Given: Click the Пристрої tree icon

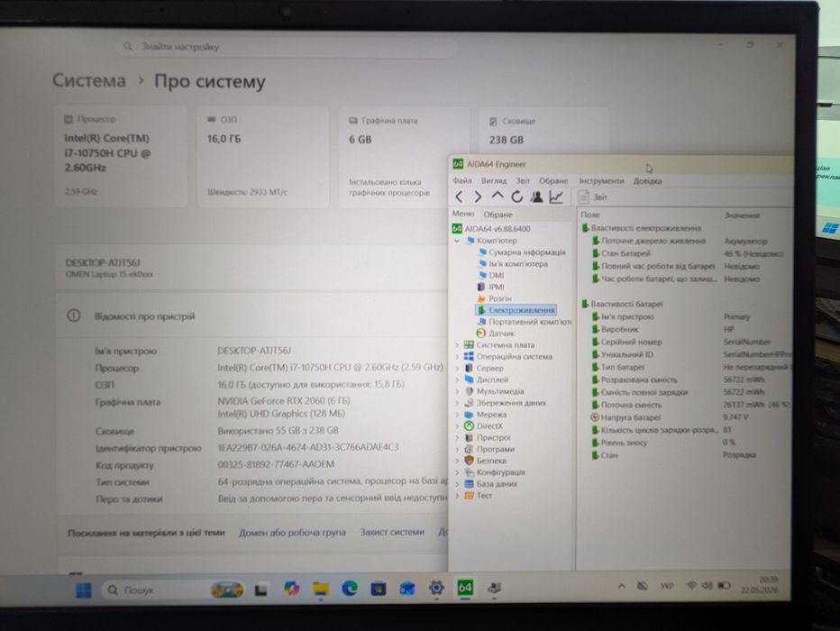Looking at the screenshot, I should pos(469,437).
